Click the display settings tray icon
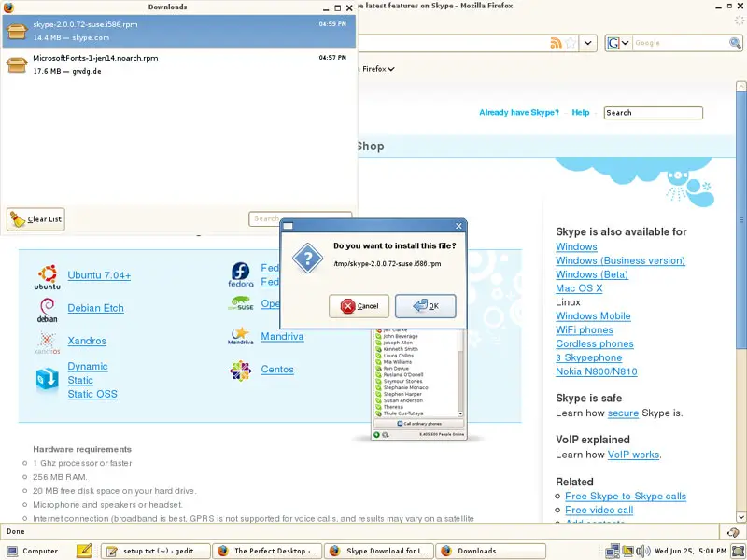This screenshot has height=560, width=747. pyautogui.click(x=628, y=551)
